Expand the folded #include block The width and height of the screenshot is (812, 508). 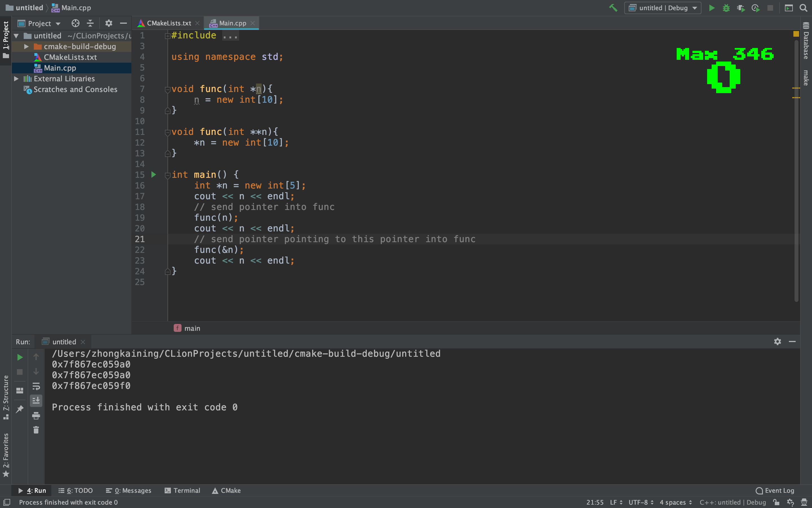(x=167, y=36)
